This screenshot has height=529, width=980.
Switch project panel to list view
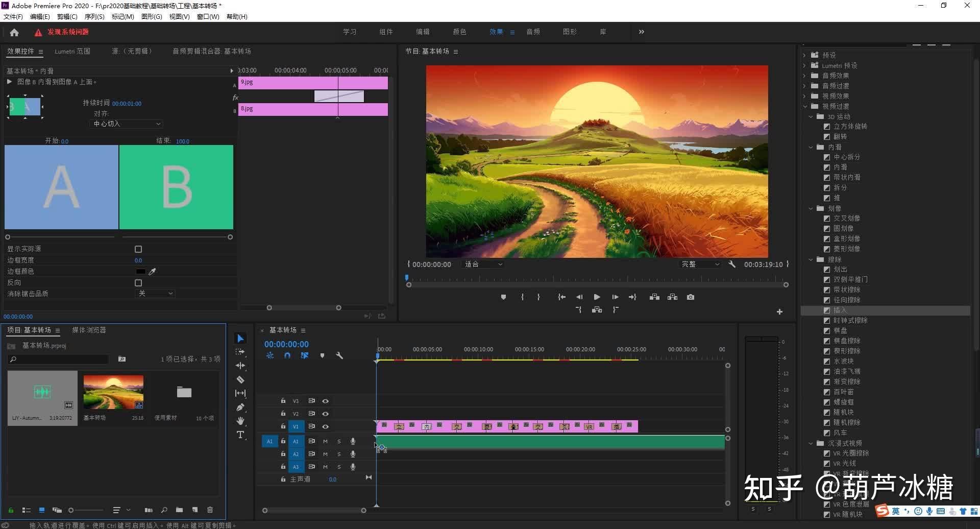click(x=26, y=510)
